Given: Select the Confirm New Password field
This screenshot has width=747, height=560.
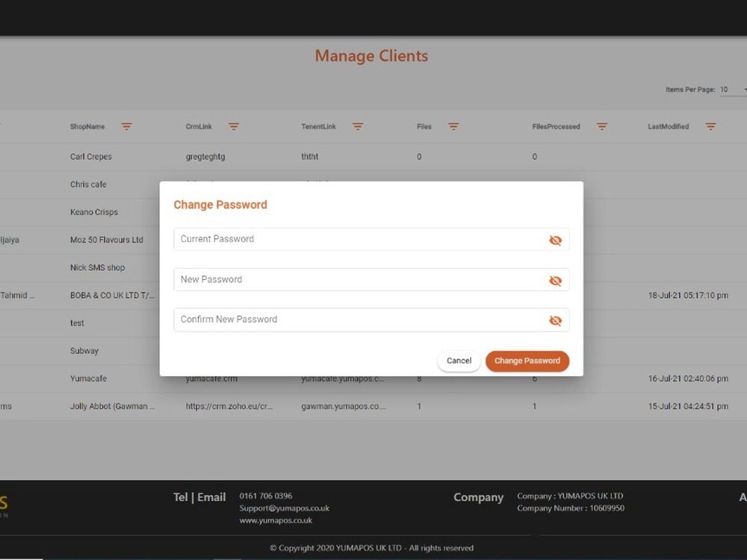Looking at the screenshot, I should [x=359, y=320].
